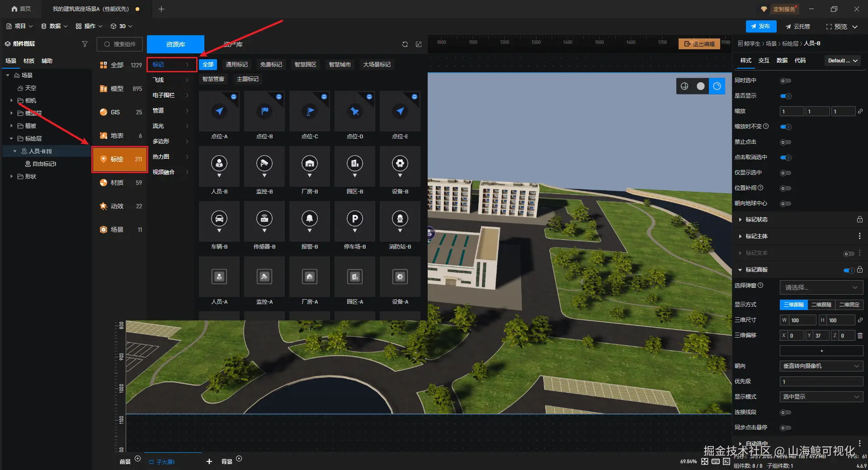Select the 人员-A marker icon
This screenshot has width=868, height=470.
click(x=219, y=277)
